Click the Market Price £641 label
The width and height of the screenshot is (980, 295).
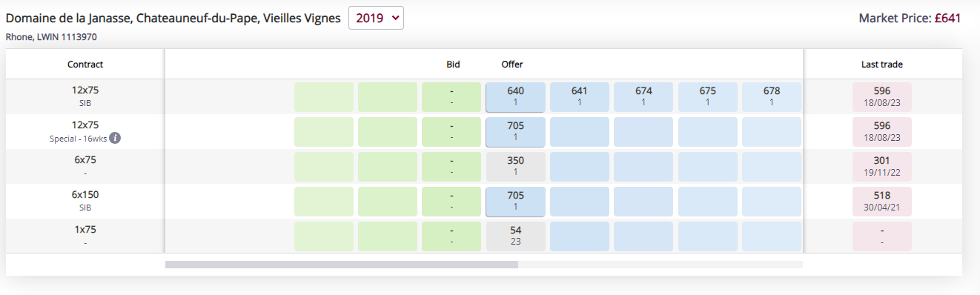(910, 18)
